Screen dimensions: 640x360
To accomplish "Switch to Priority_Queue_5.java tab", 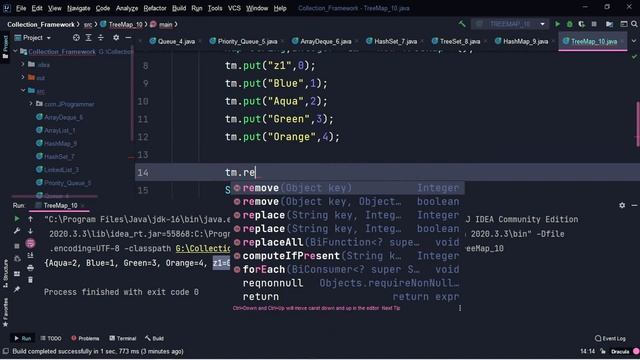I will [x=247, y=41].
